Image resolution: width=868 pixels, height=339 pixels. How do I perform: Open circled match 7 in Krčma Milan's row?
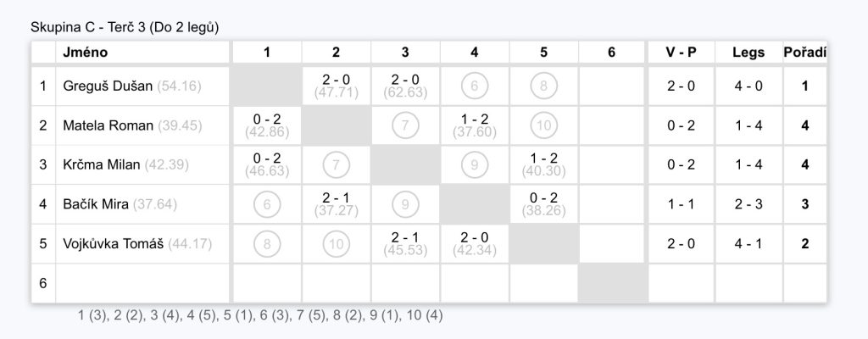click(x=336, y=164)
